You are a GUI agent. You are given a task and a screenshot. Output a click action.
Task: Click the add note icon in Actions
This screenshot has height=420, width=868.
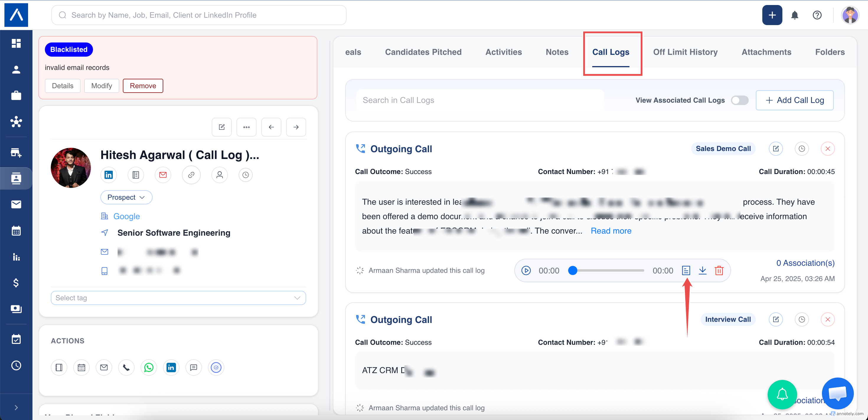coord(59,367)
